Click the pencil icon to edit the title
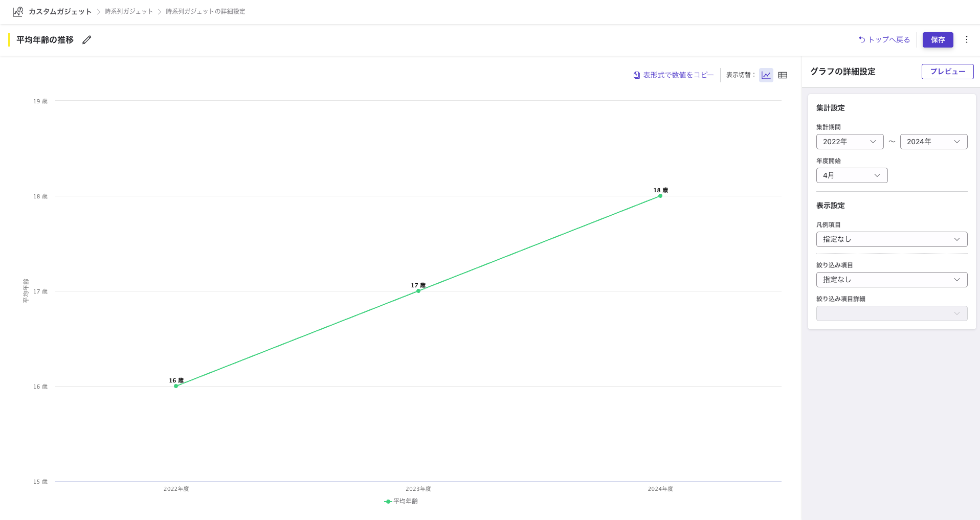The image size is (980, 520). pos(87,40)
